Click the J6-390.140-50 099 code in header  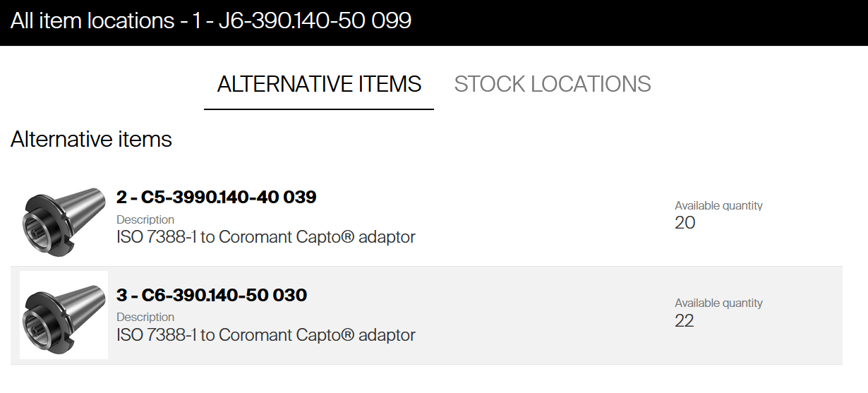[315, 20]
